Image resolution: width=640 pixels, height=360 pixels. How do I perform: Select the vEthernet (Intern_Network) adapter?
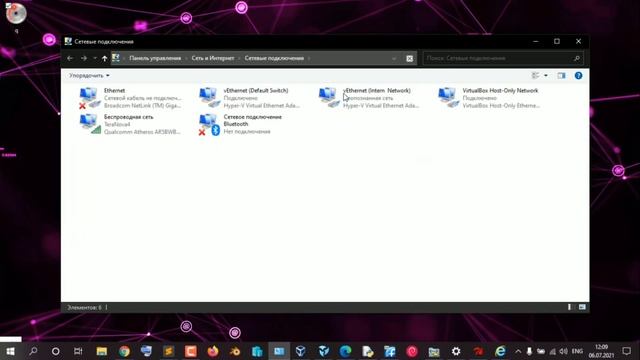tap(369, 98)
